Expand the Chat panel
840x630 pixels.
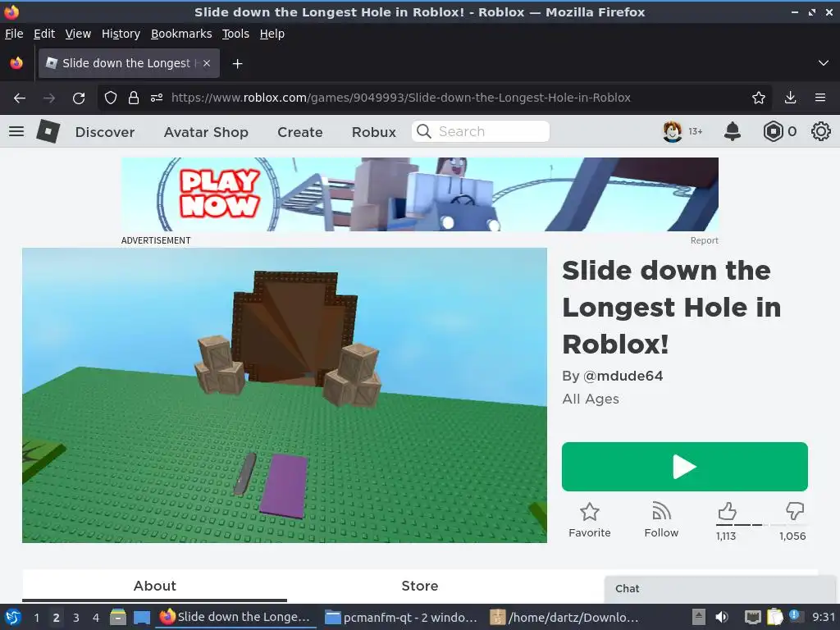tap(719, 589)
